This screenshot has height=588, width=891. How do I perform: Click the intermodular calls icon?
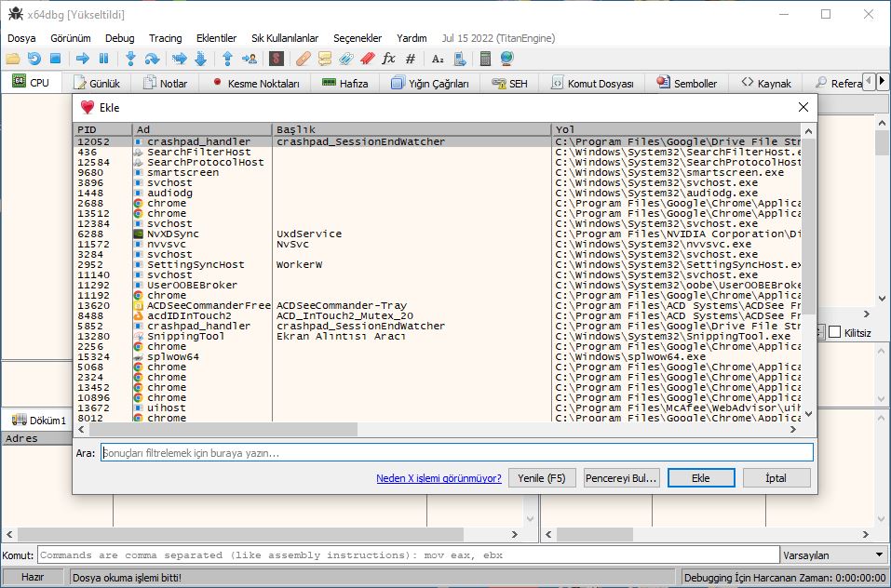[460, 59]
